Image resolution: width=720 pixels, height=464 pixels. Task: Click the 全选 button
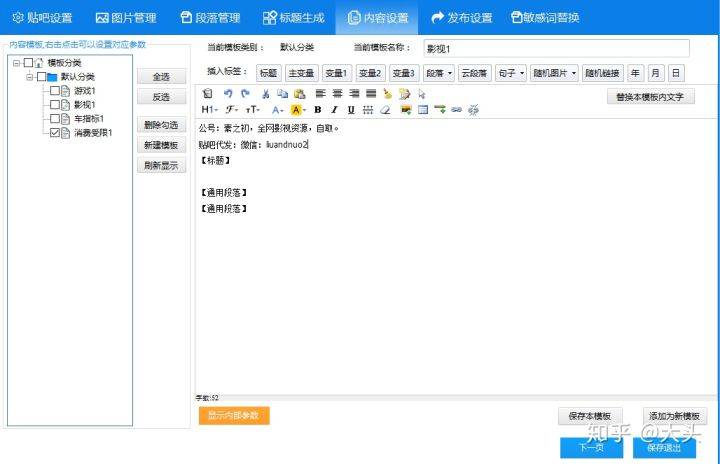tap(162, 77)
